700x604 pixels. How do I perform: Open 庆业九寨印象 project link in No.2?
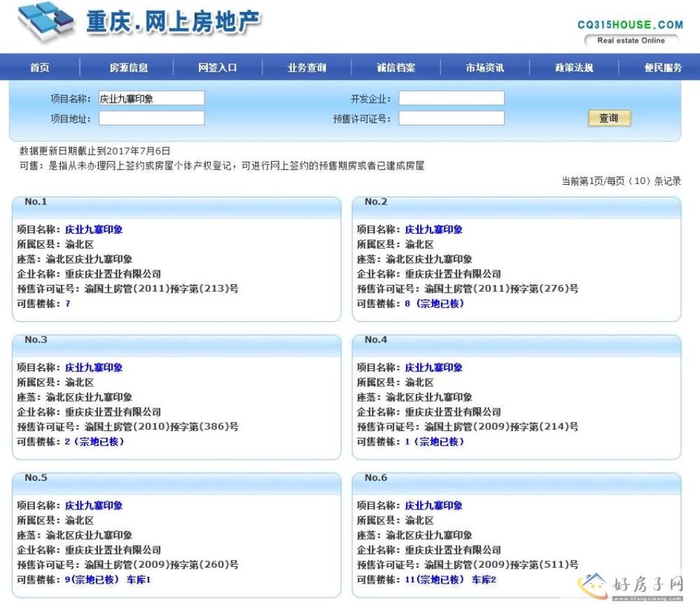433,230
